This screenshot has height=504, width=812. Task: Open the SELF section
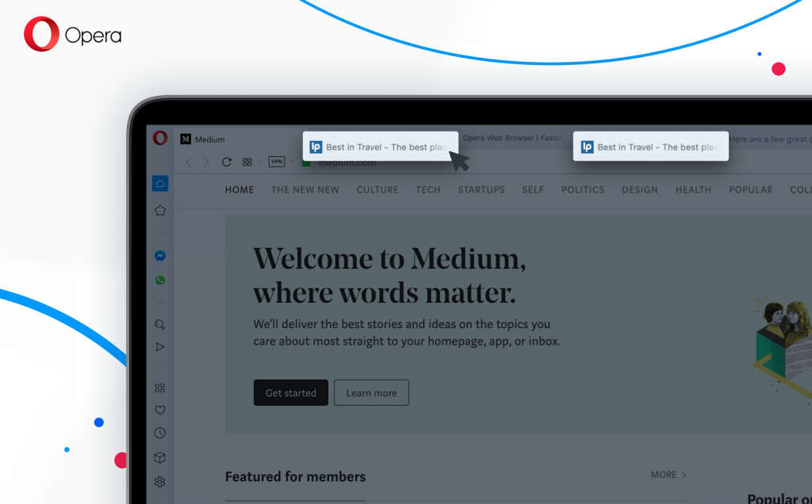coord(533,190)
